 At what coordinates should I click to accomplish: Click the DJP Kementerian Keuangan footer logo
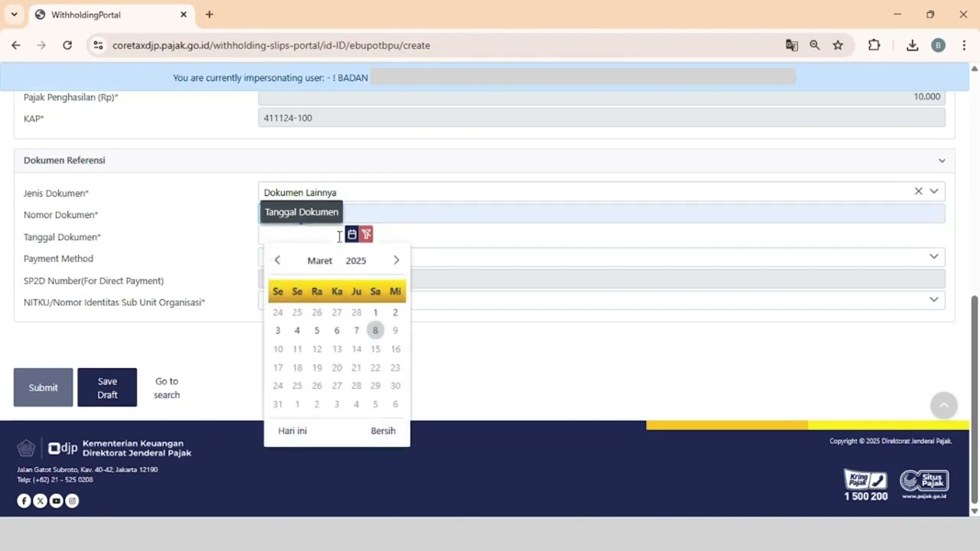coord(104,448)
